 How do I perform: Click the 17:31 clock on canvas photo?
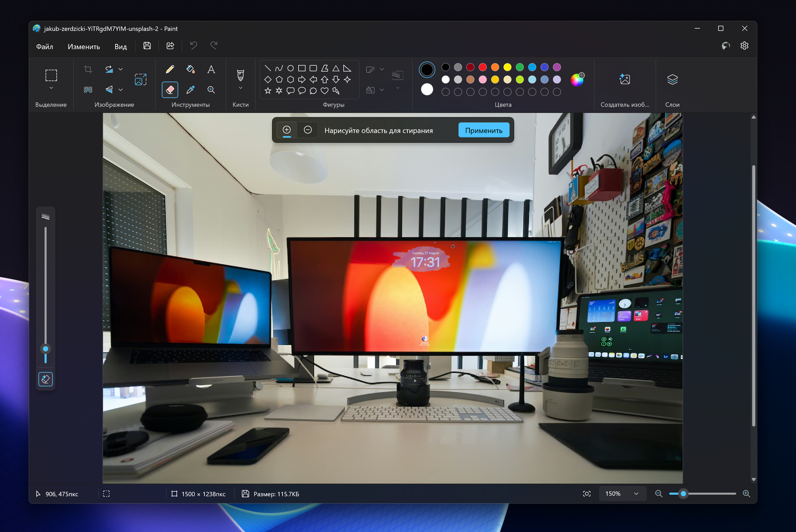tap(425, 262)
